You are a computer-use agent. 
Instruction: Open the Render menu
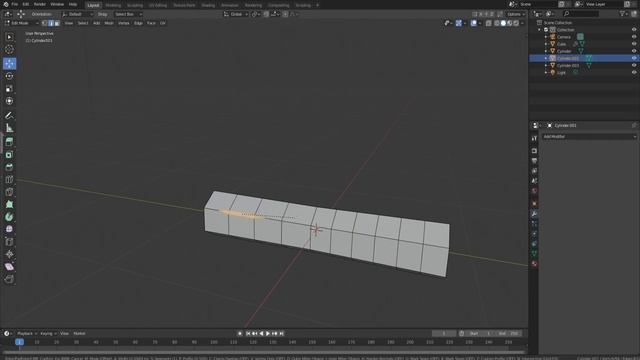point(40,4)
